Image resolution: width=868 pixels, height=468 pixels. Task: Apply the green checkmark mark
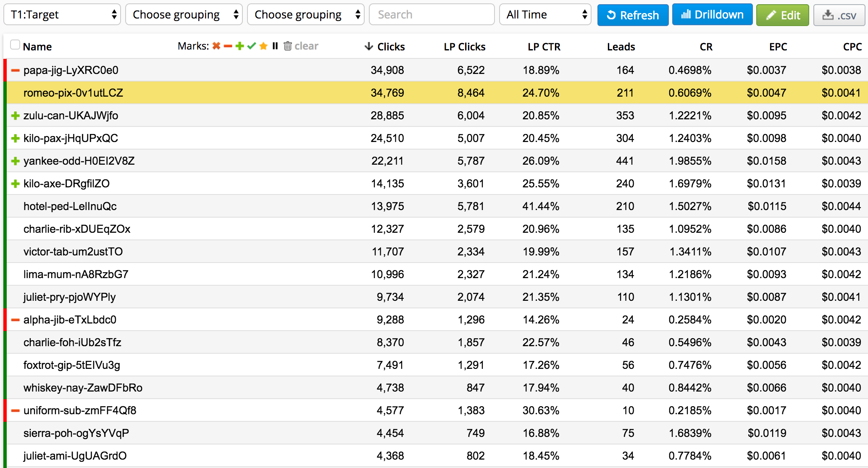pyautogui.click(x=252, y=46)
